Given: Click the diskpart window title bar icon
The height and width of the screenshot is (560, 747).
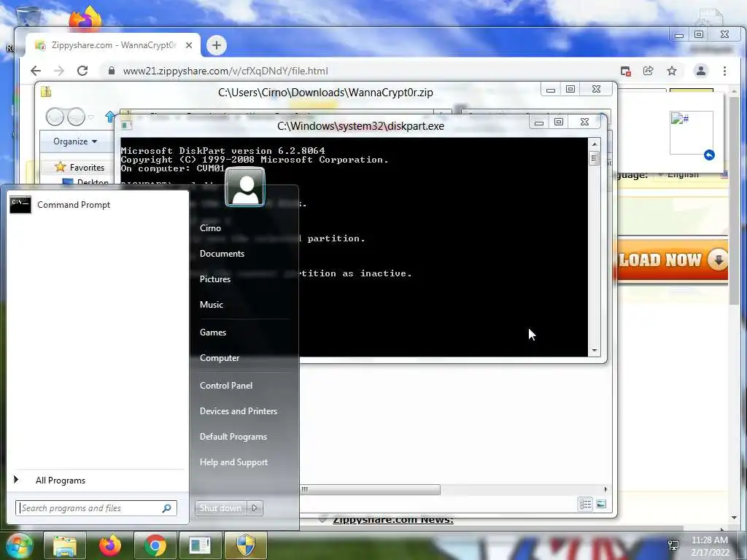Looking at the screenshot, I should pos(125,125).
